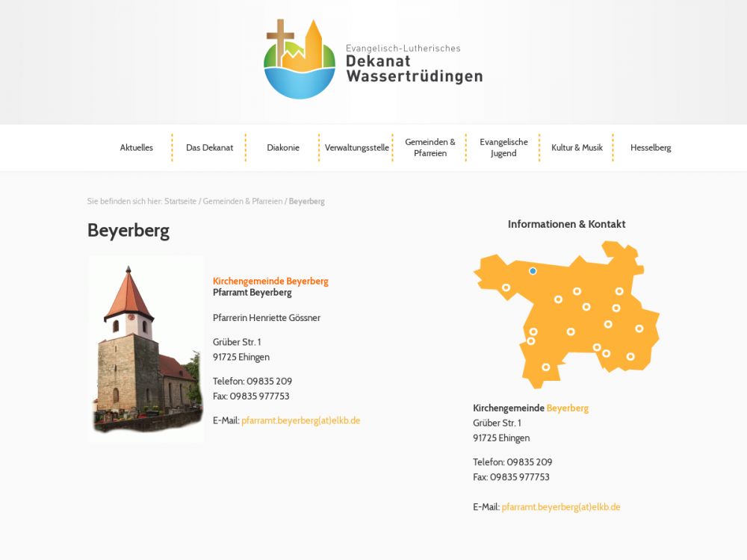Click the Startseite breadcrumb link
The width and height of the screenshot is (747, 560).
pyautogui.click(x=180, y=202)
